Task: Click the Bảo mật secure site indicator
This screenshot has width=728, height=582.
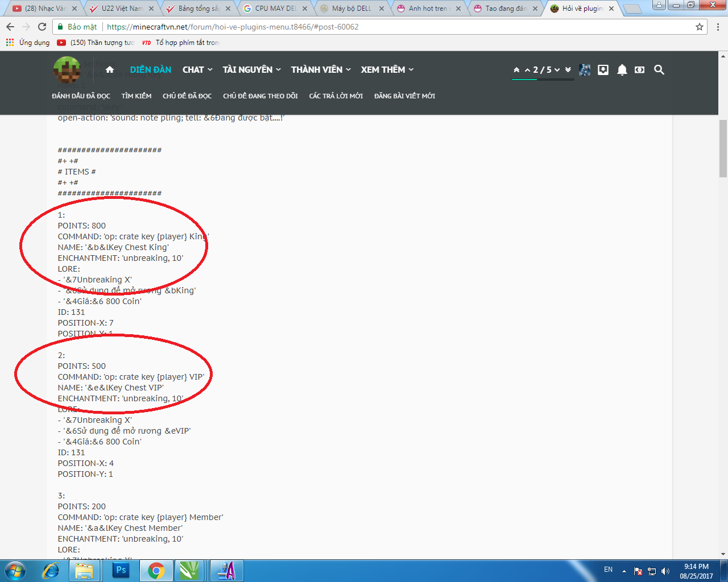Action: coord(77,27)
